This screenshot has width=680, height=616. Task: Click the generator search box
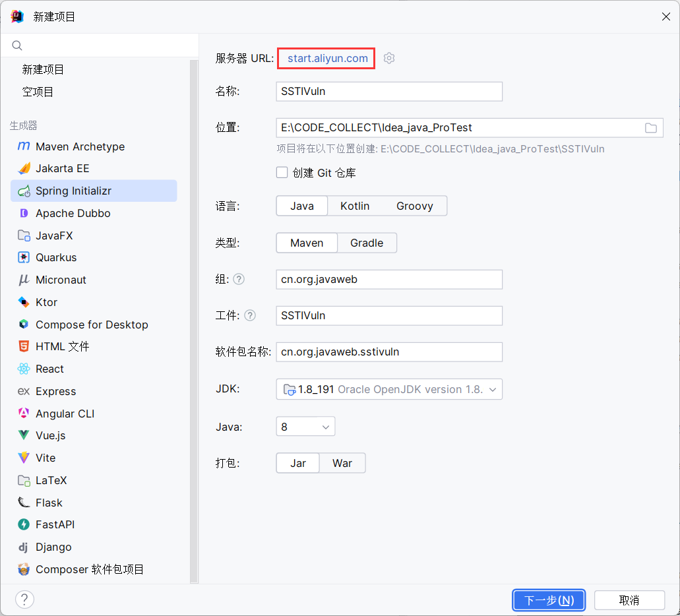coord(100,45)
